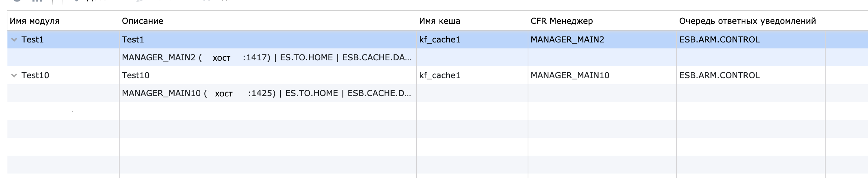Viewport: 868px width, 178px height.
Task: Click kf_cache1 in the Test1 row
Action: [440, 39]
